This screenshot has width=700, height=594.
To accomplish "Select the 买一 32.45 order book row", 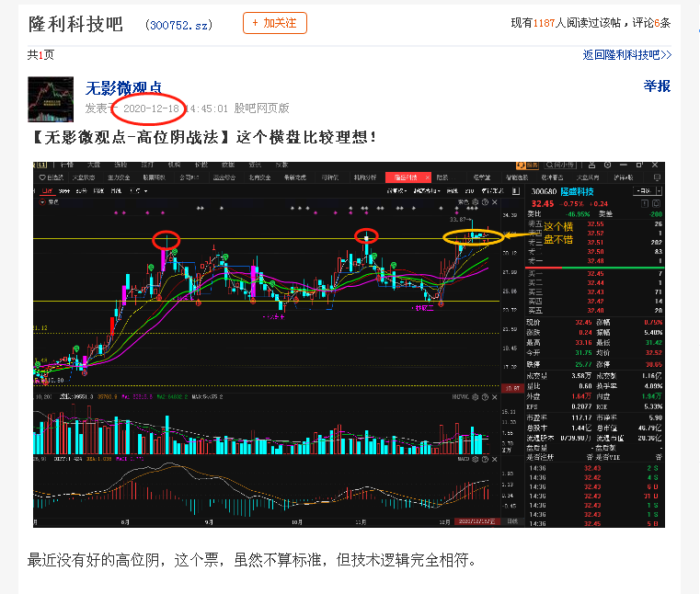I will pyautogui.click(x=595, y=274).
